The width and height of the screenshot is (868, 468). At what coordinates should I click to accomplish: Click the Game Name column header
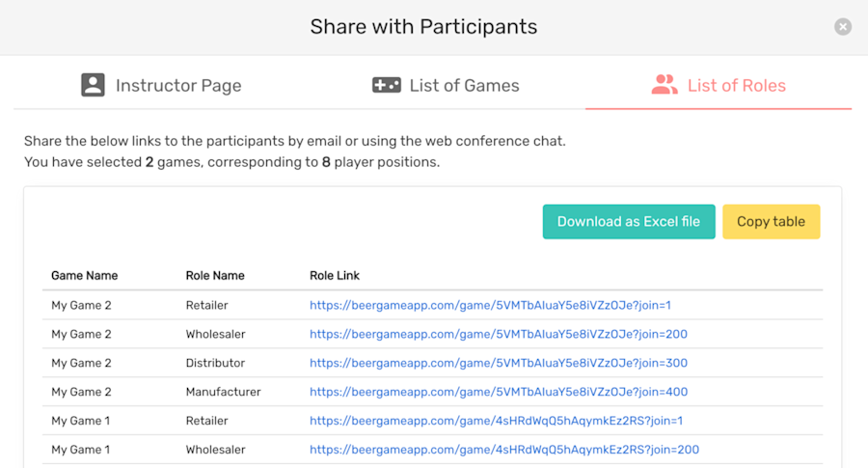(x=84, y=275)
